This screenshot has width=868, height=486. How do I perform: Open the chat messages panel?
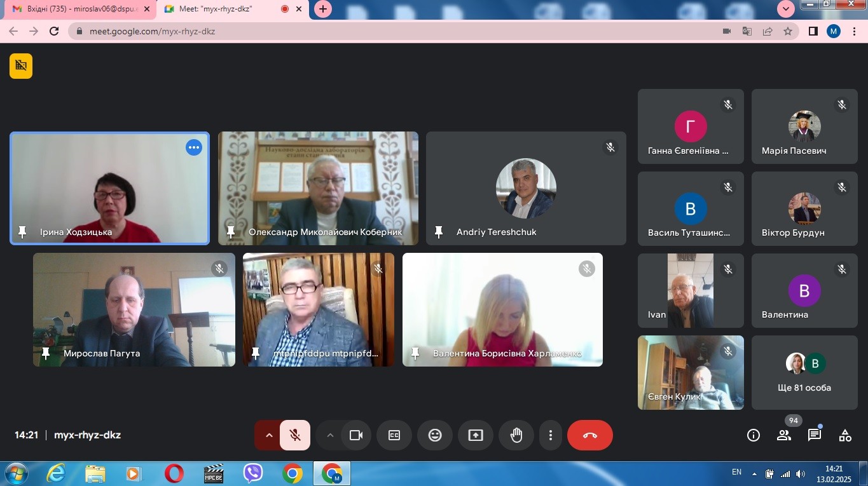tap(814, 435)
